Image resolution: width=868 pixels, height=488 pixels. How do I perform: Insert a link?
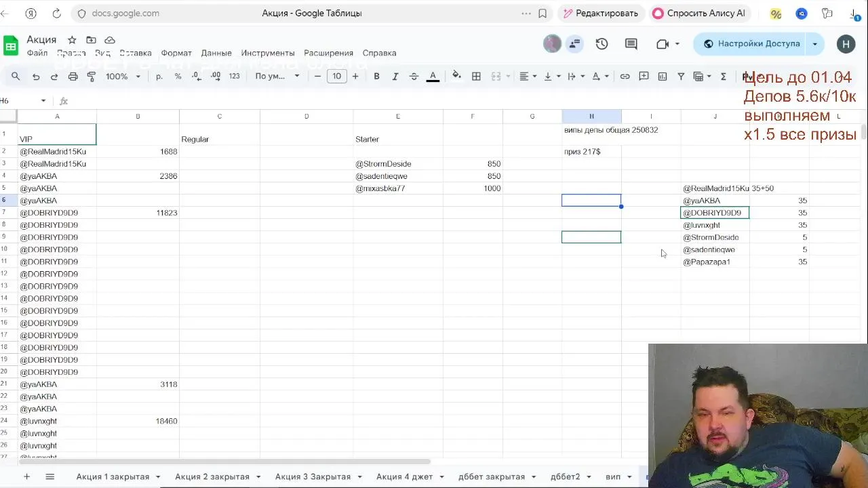[625, 77]
